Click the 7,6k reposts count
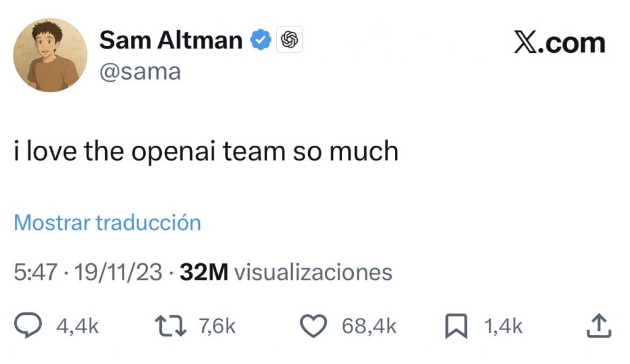Viewport: 630px width, 364px height. [217, 326]
